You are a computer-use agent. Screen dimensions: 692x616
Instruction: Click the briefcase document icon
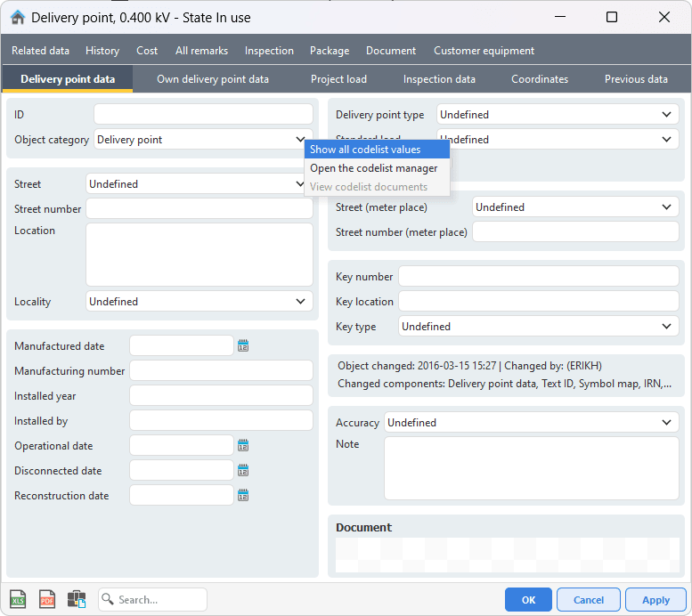point(77,600)
